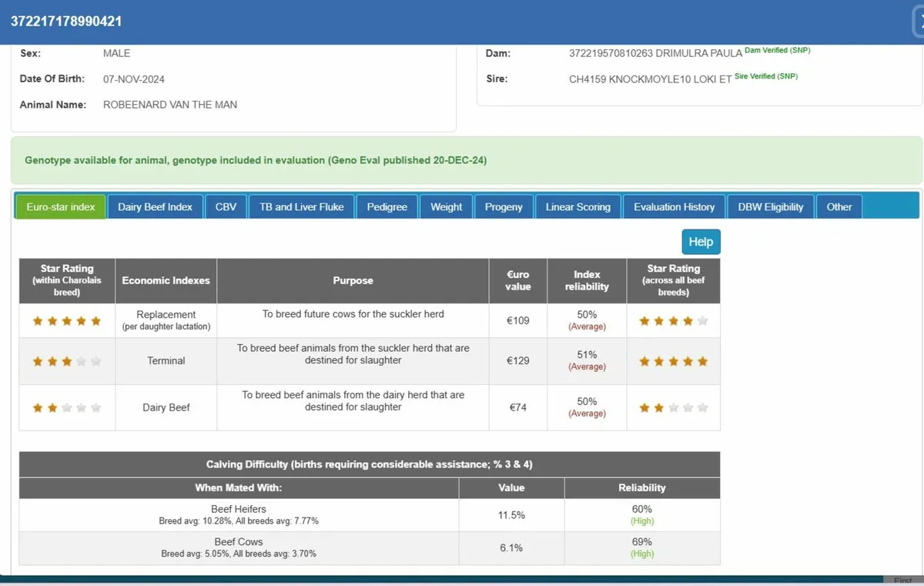Click the Dairy Beef within-breed star rating
The width and height of the screenshot is (924, 586).
click(x=67, y=408)
